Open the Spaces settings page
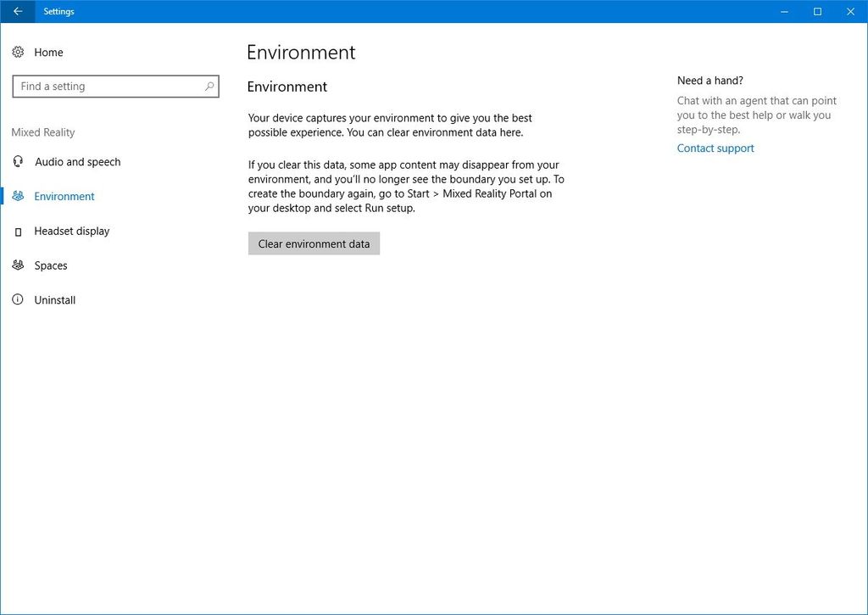Screen dimensions: 868x615 pyautogui.click(x=51, y=266)
